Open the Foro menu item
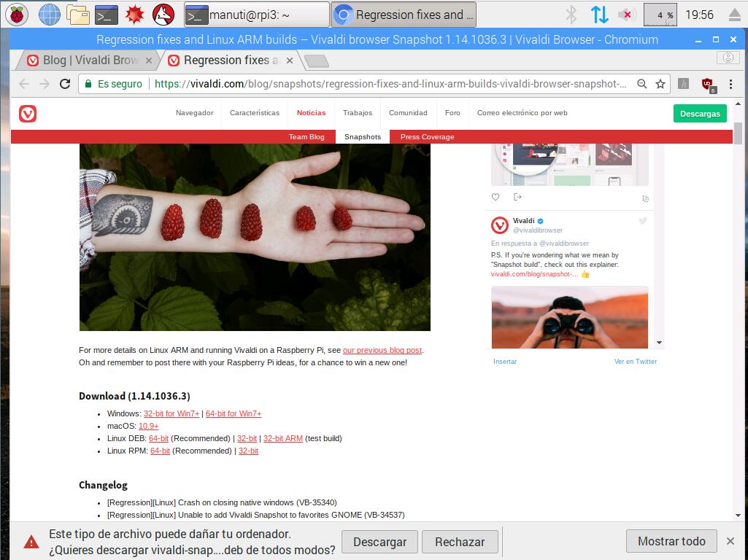Screen dimensions: 748x560 [452, 113]
